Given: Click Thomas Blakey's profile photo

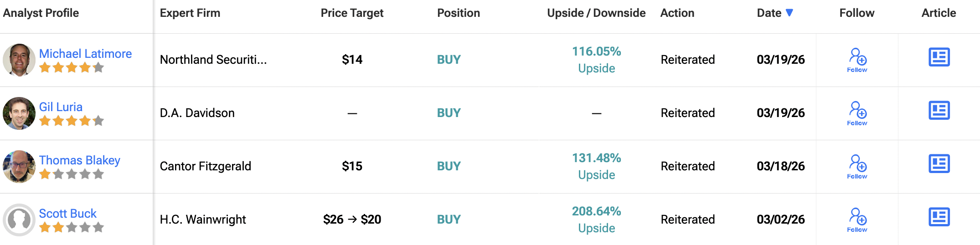Looking at the screenshot, I should coord(19,167).
